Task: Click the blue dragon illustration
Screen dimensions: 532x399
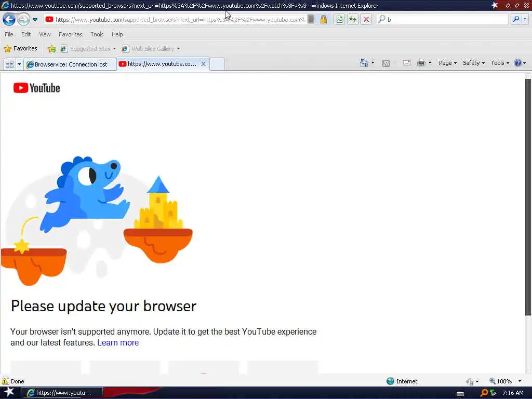Action: pos(85,193)
